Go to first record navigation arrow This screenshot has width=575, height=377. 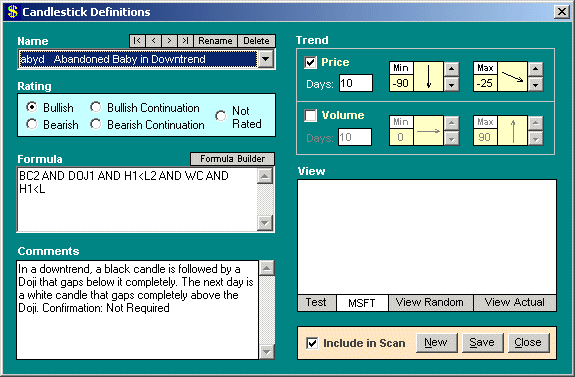coord(137,41)
